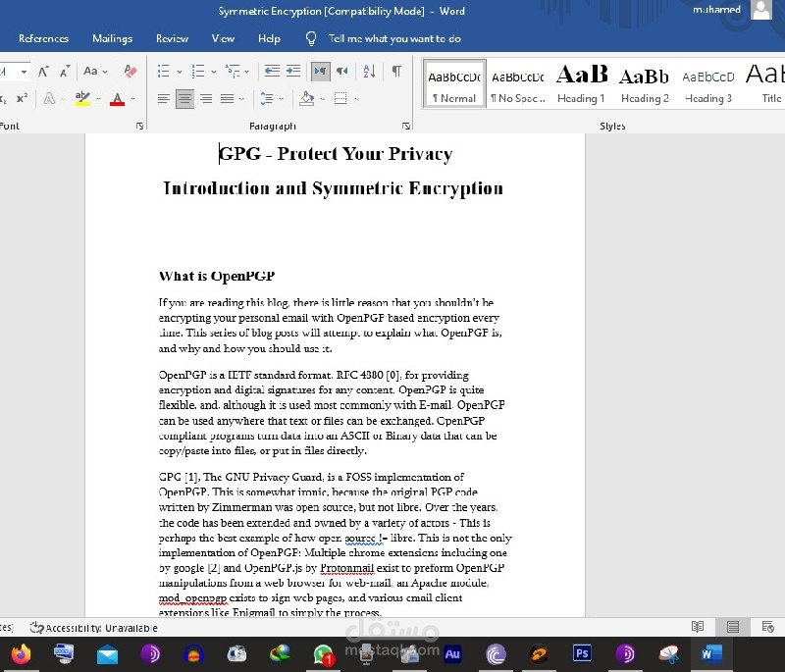The height and width of the screenshot is (672, 785).
Task: Open the Help tab
Action: [x=269, y=38]
